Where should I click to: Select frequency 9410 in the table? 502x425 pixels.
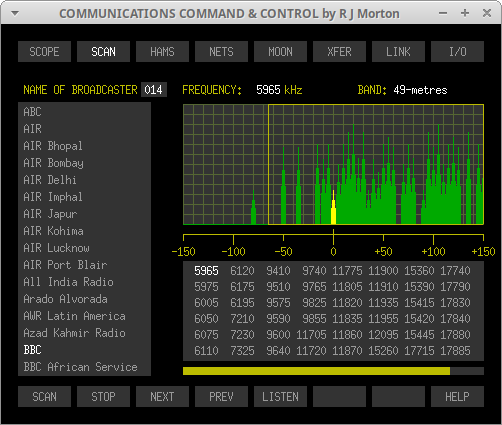pos(278,271)
